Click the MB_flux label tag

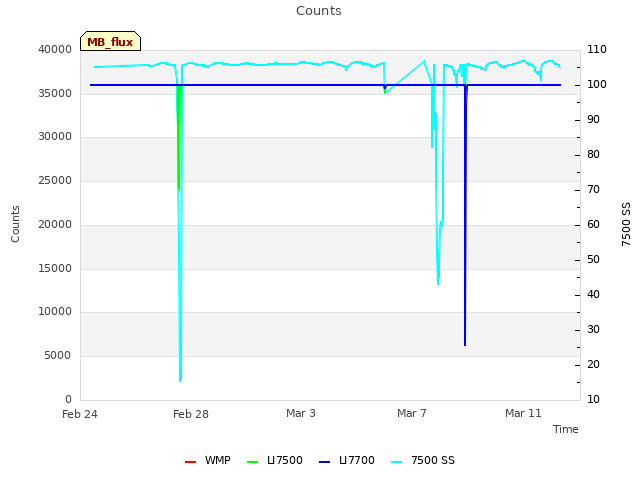[111, 41]
